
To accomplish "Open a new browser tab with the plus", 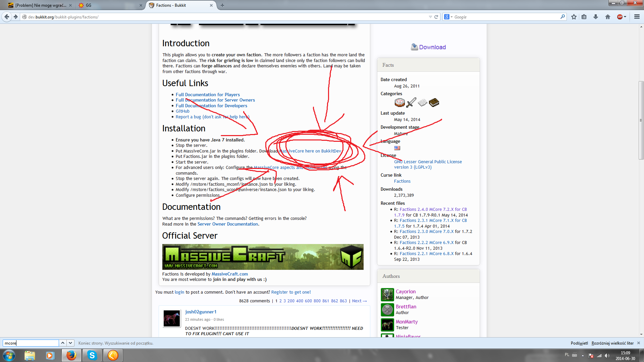I will [222, 5].
